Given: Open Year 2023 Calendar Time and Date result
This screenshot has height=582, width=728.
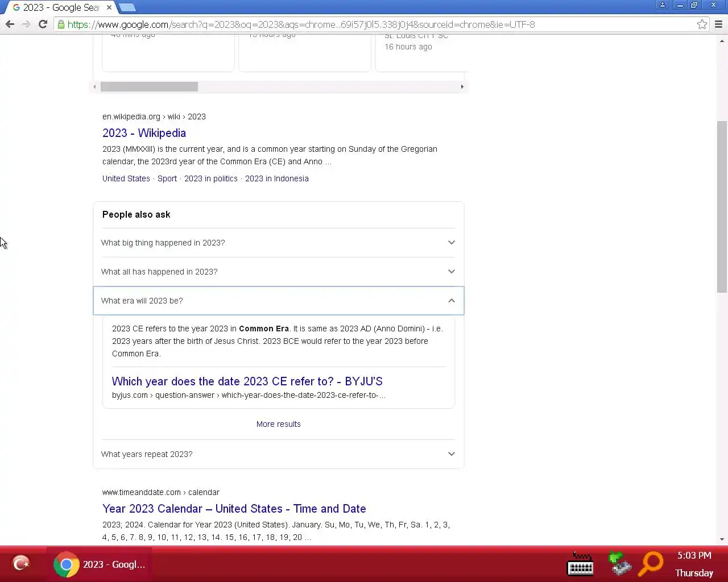Looking at the screenshot, I should click(x=234, y=509).
